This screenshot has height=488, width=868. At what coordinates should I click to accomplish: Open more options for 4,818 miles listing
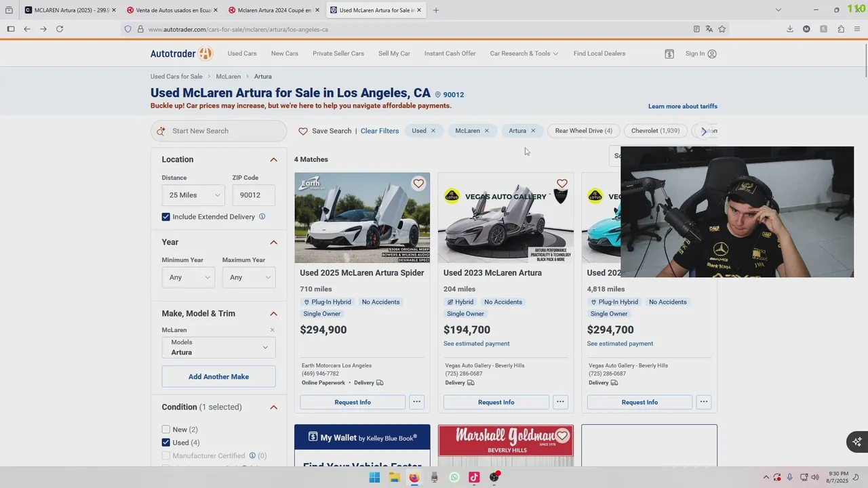[x=704, y=402]
